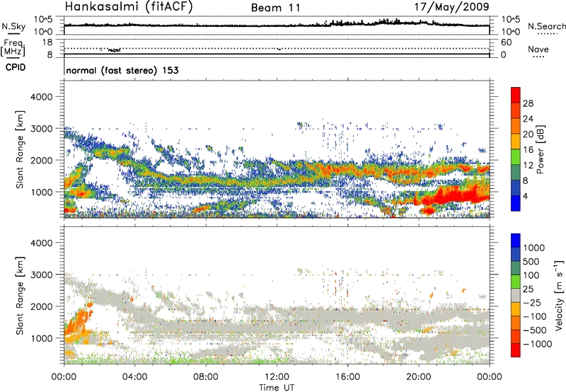Click the 500 label on the velocity colorbar
Viewport: 566px width, 392px height.
(531, 261)
